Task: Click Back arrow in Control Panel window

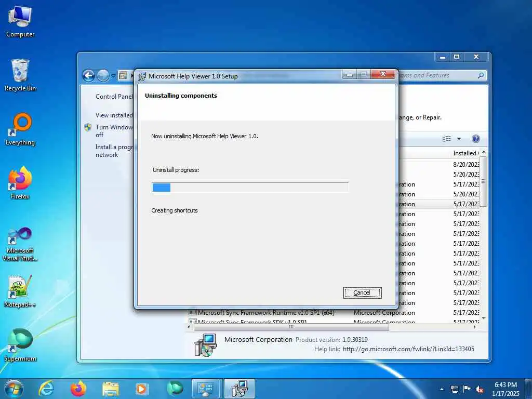Action: tap(88, 75)
